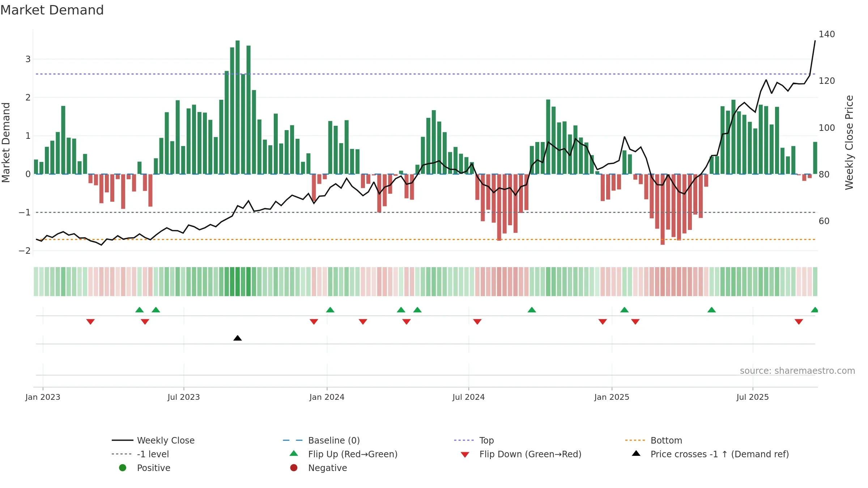This screenshot has width=868, height=488.
Task: Click the "−1" left demand axis label
Action: click(25, 213)
